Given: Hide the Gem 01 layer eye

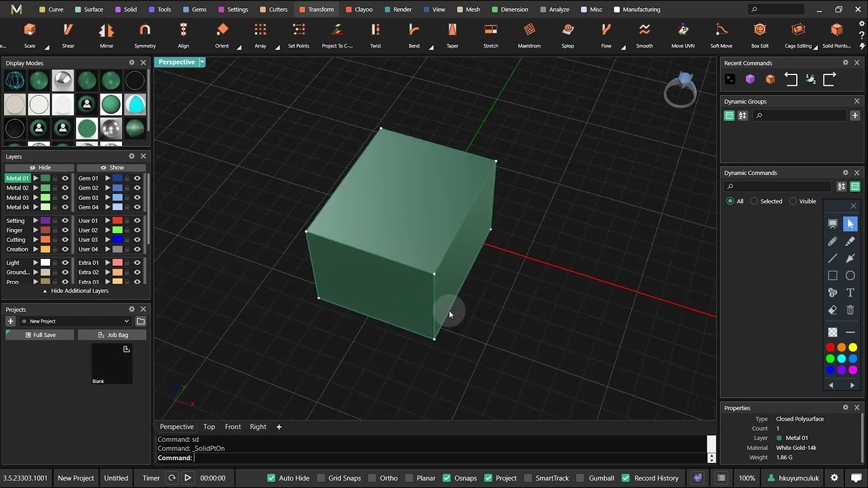Looking at the screenshot, I should pyautogui.click(x=137, y=178).
